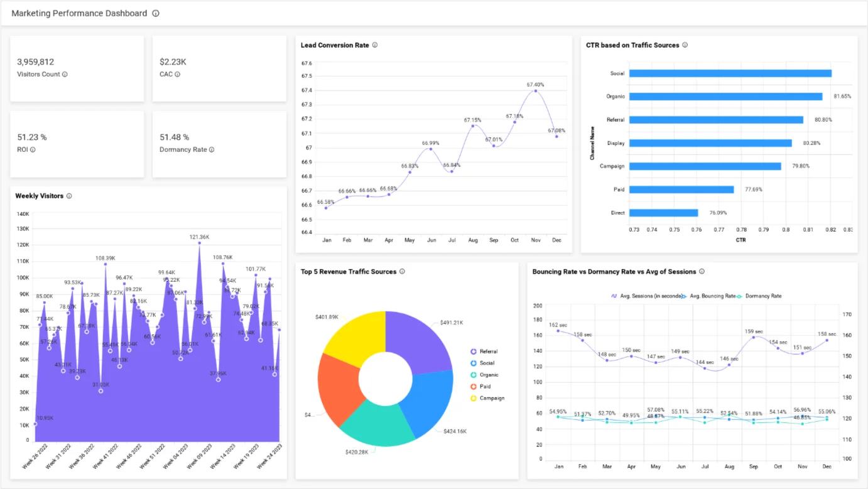This screenshot has width=868, height=489.
Task: Toggle Campaign legend entry in pie chart
Action: pos(487,398)
